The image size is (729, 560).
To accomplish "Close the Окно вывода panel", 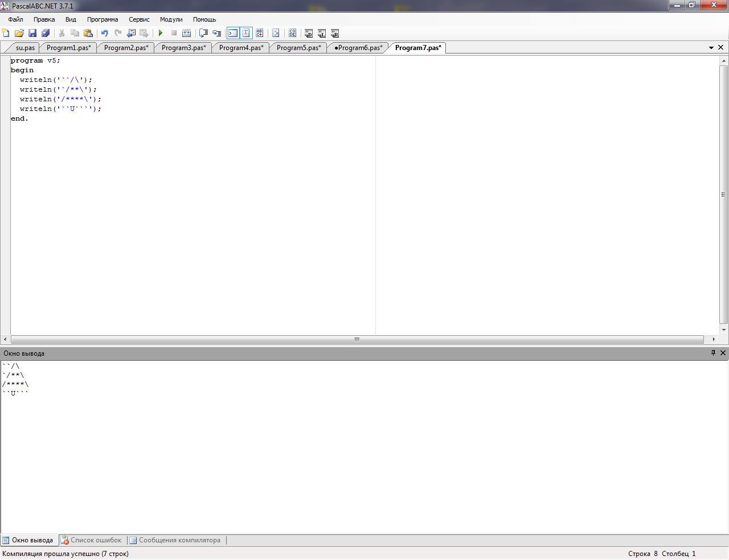I will pyautogui.click(x=723, y=353).
